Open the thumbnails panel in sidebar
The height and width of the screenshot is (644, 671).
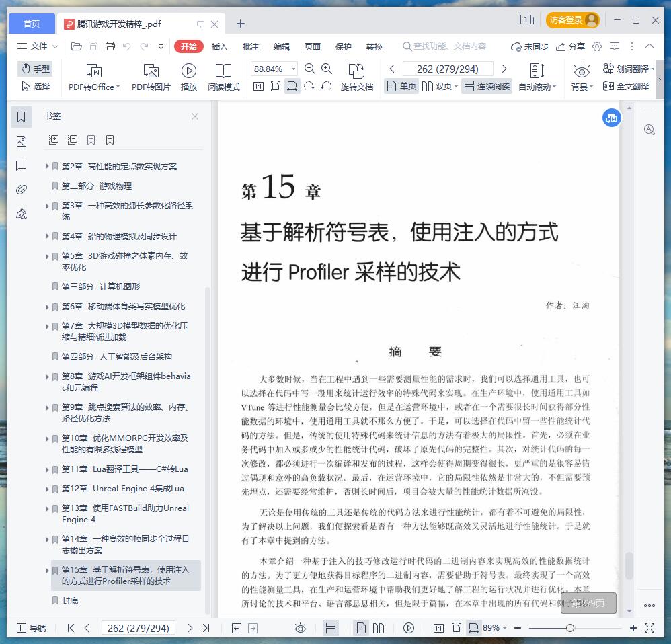pyautogui.click(x=22, y=142)
